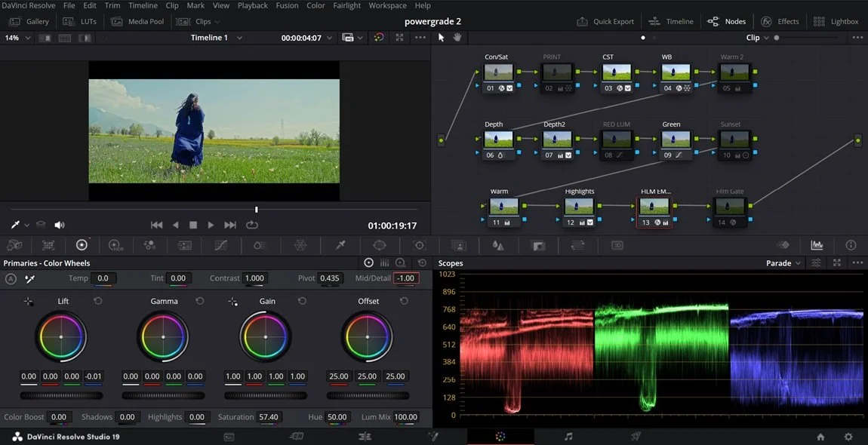Click the Color page button in bottom bar
This screenshot has width=868, height=445.
pyautogui.click(x=500, y=437)
